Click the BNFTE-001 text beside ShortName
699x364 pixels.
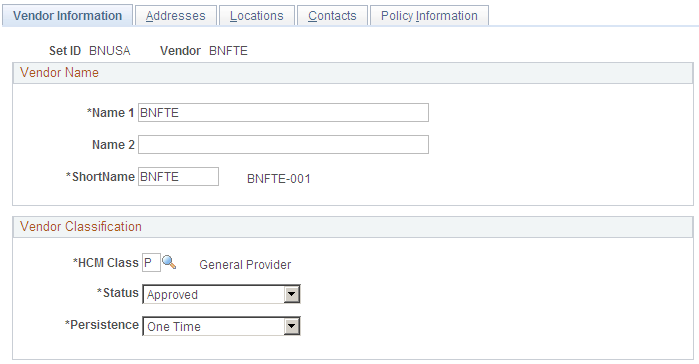[x=279, y=179]
